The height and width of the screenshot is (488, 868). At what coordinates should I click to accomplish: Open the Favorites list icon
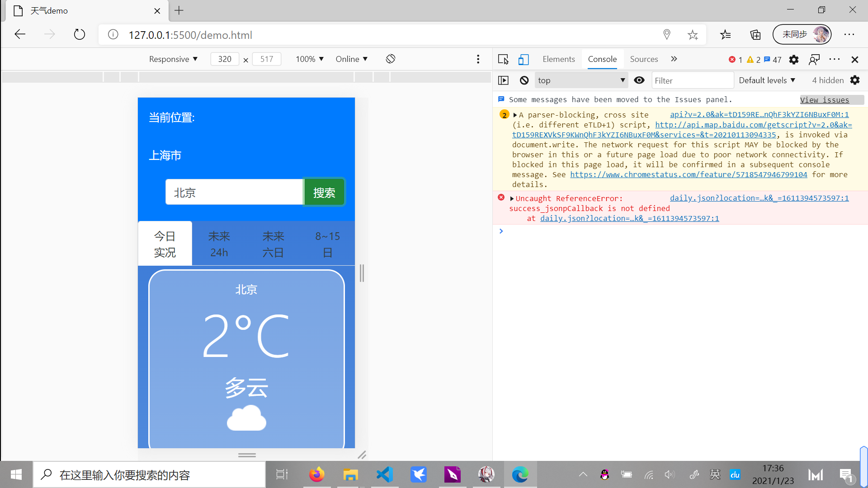[x=726, y=35]
